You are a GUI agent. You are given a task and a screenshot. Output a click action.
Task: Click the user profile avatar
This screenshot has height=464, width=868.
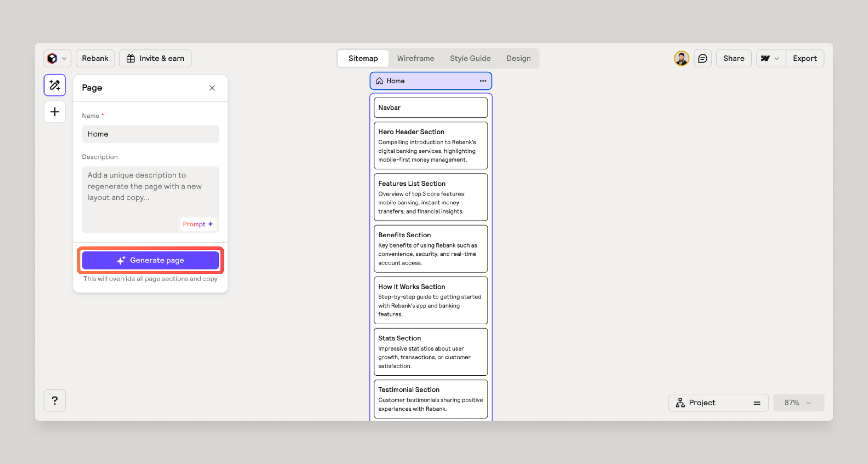(681, 58)
